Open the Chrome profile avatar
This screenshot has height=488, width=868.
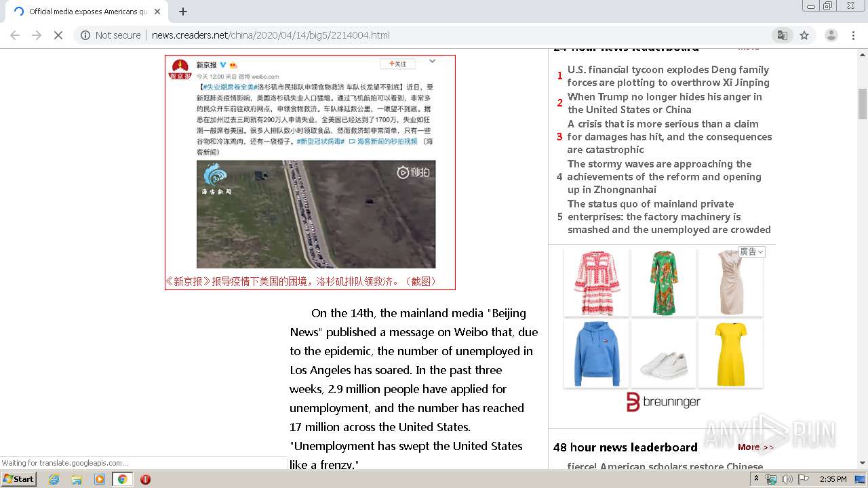coord(831,35)
